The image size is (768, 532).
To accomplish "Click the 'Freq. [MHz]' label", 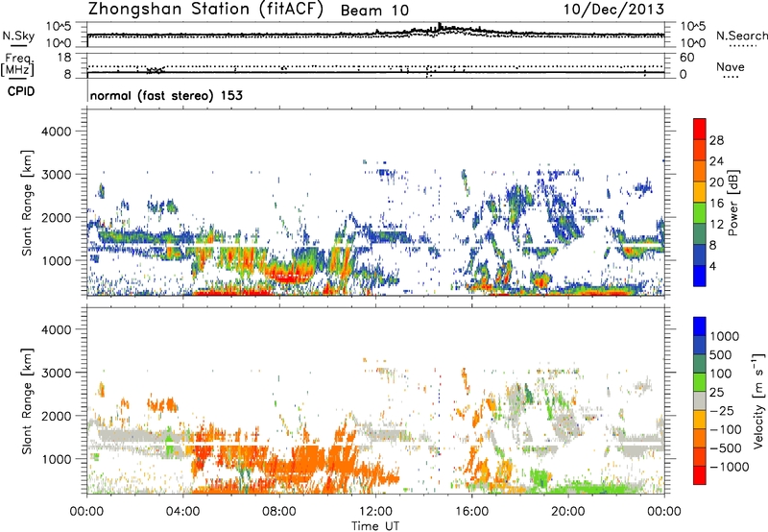I will pos(17,64).
